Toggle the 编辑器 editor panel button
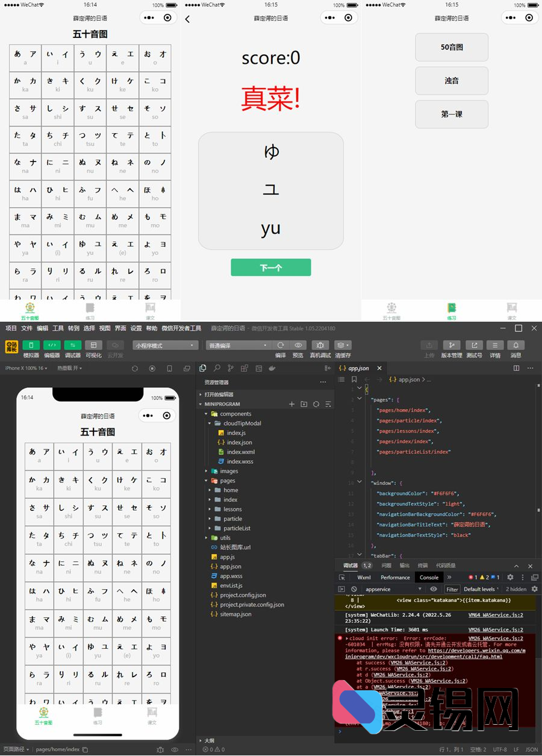The width and height of the screenshot is (542, 756). point(52,345)
